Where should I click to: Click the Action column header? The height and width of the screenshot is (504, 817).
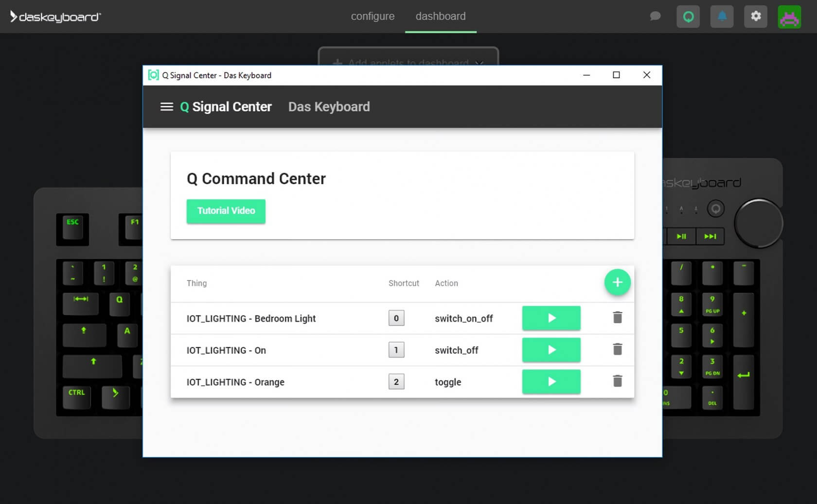(x=446, y=283)
